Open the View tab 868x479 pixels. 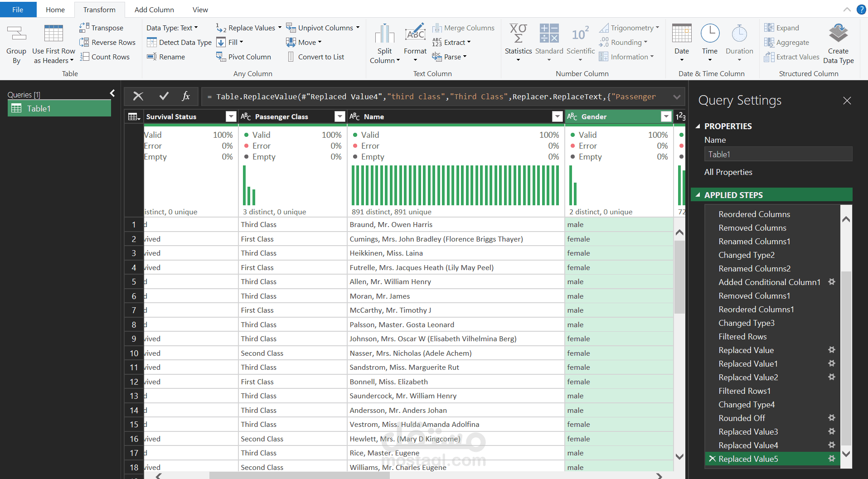point(200,10)
